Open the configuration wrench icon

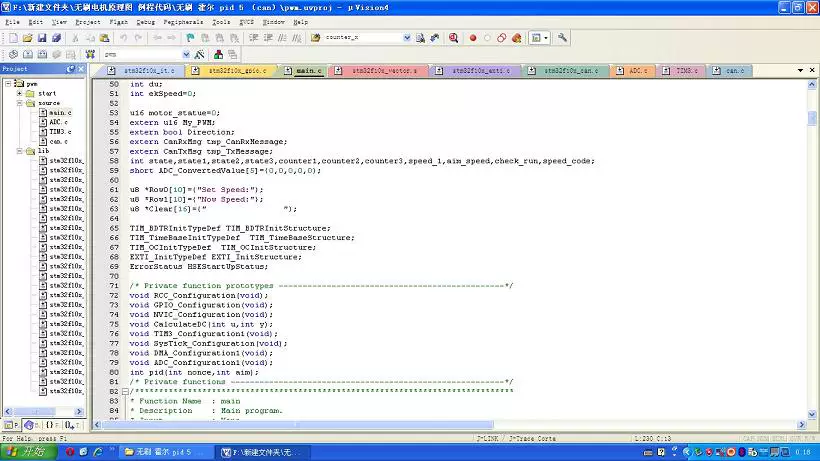562,38
